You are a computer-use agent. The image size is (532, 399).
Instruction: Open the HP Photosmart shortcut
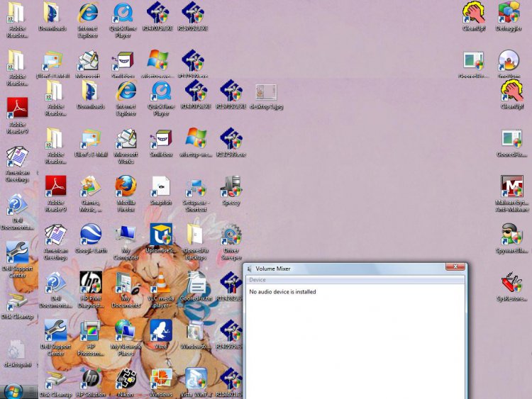91,338
